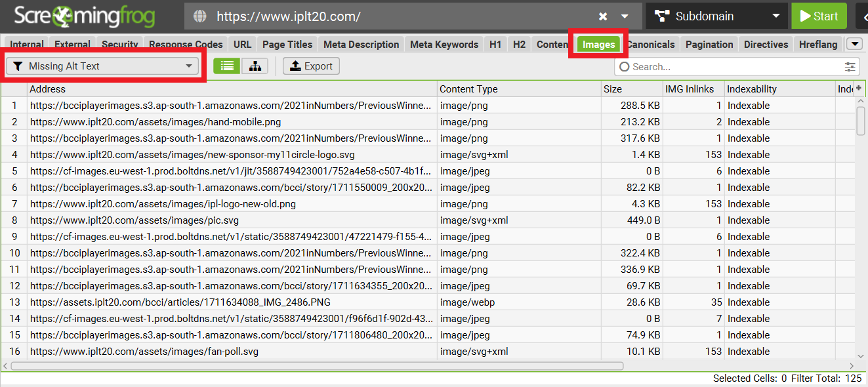Sort by Size column header
The width and height of the screenshot is (868, 387).
[x=632, y=89]
